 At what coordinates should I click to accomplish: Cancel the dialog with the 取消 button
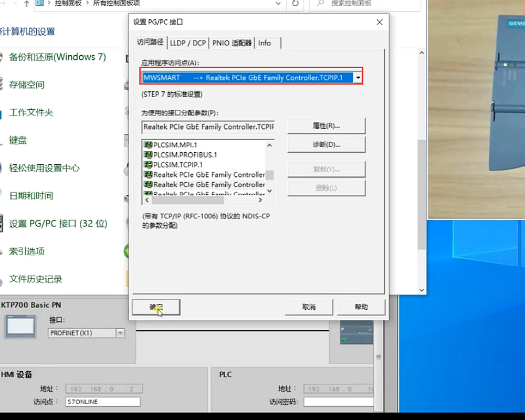click(309, 307)
